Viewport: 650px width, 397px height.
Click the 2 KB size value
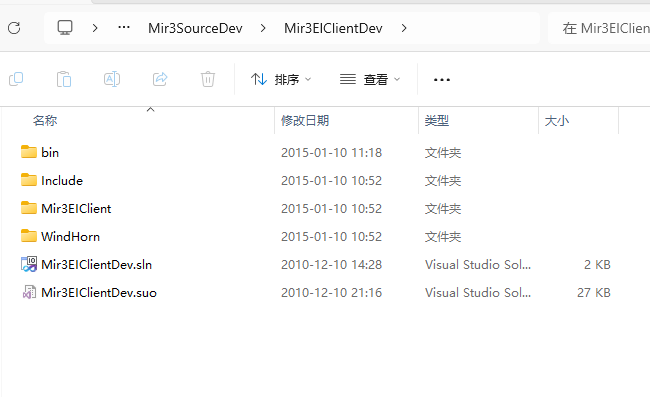click(597, 264)
